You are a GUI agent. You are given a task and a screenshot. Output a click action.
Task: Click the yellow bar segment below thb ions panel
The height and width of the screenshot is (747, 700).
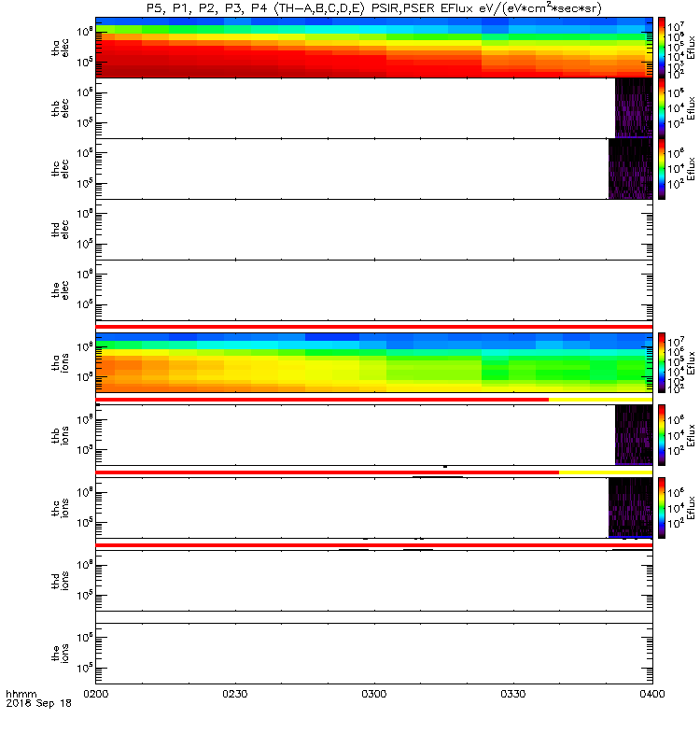(x=606, y=472)
